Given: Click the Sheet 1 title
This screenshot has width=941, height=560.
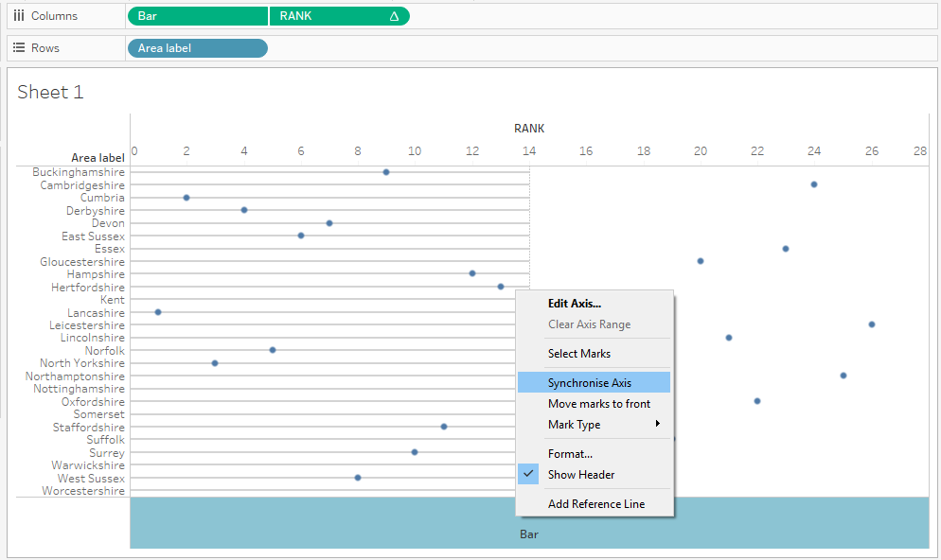Looking at the screenshot, I should [50, 92].
